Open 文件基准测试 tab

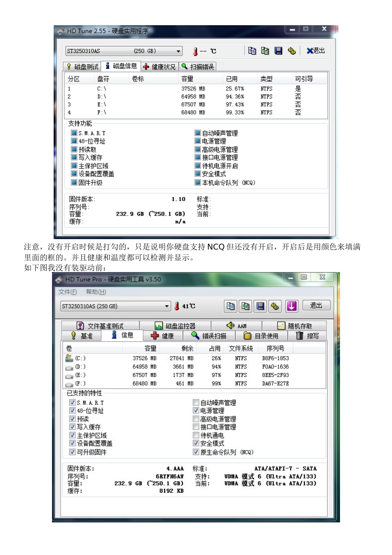click(100, 326)
